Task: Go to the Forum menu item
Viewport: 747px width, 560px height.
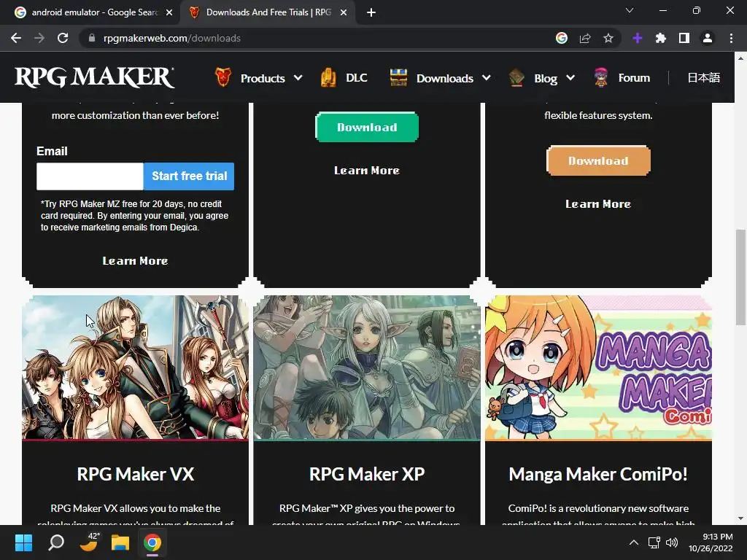Action: coord(634,77)
